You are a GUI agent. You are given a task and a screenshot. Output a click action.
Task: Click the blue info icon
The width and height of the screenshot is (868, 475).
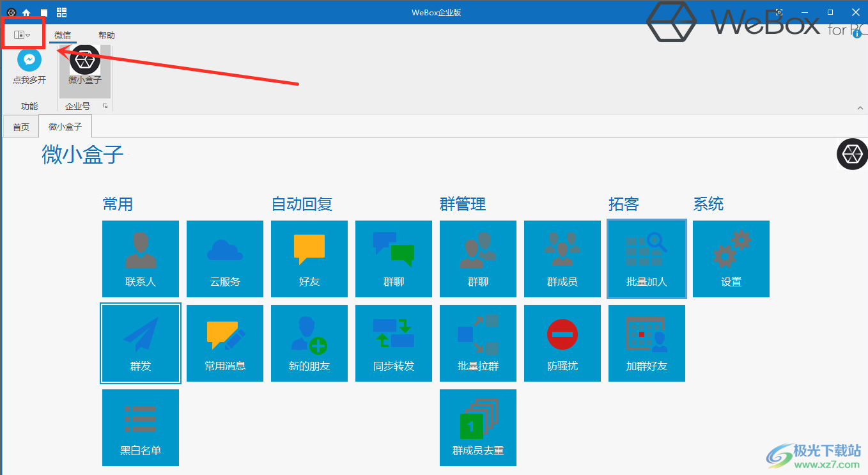point(856,34)
